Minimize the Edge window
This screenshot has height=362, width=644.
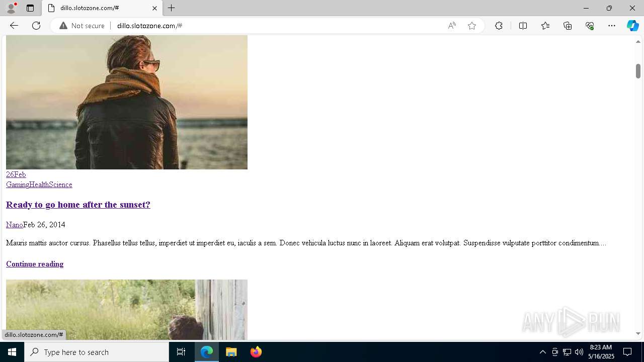(x=586, y=8)
